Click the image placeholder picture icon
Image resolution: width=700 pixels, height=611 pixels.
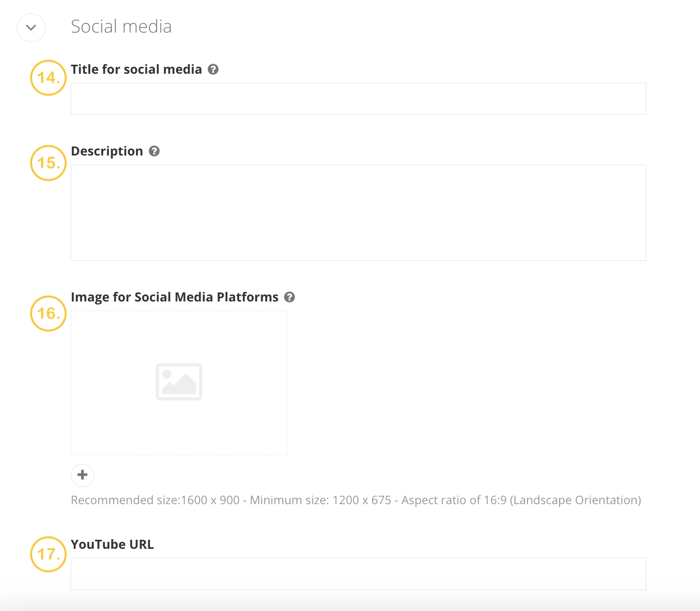[x=179, y=382]
